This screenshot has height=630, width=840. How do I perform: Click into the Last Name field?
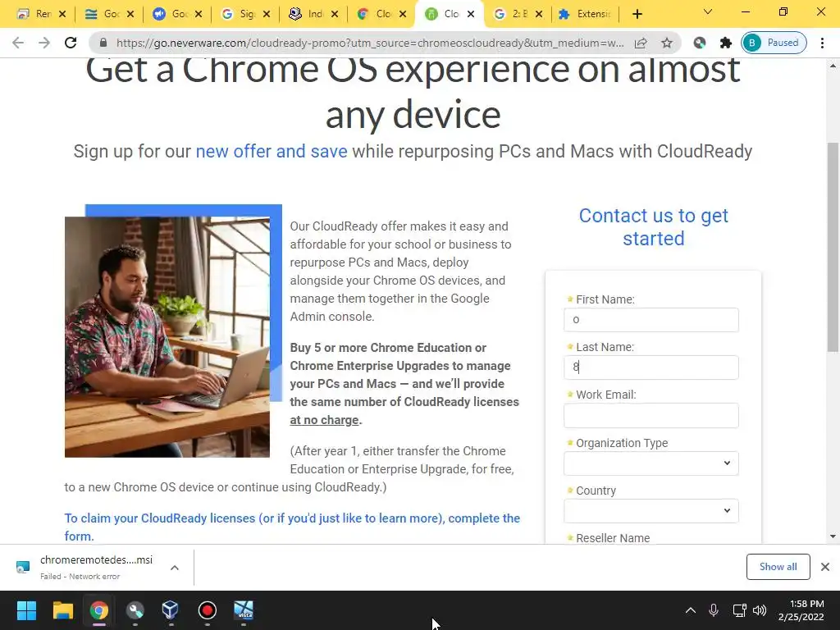651,367
